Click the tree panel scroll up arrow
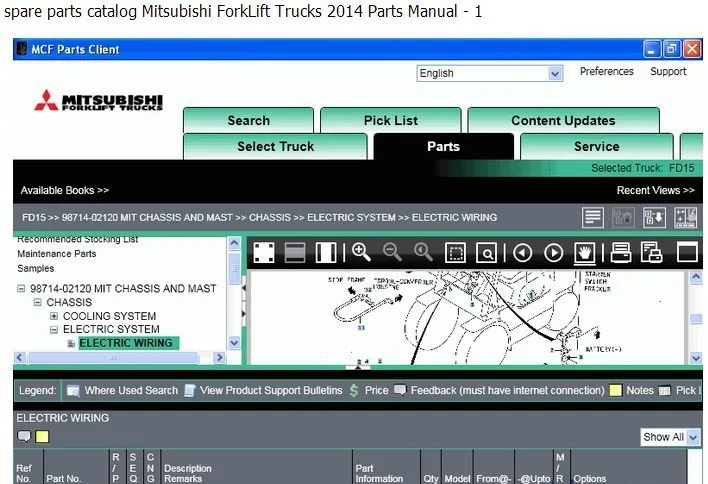This screenshot has height=484, width=708. click(x=234, y=244)
